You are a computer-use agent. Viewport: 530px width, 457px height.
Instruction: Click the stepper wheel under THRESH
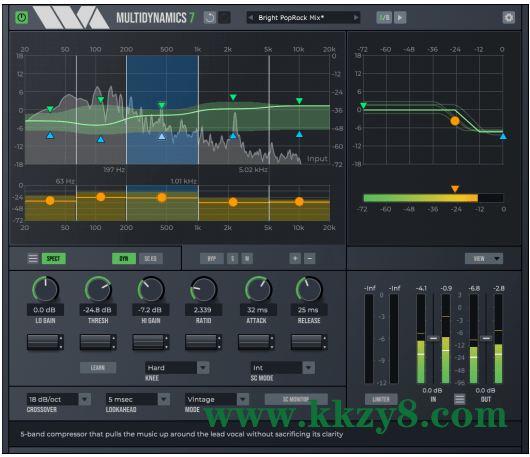pos(98,342)
